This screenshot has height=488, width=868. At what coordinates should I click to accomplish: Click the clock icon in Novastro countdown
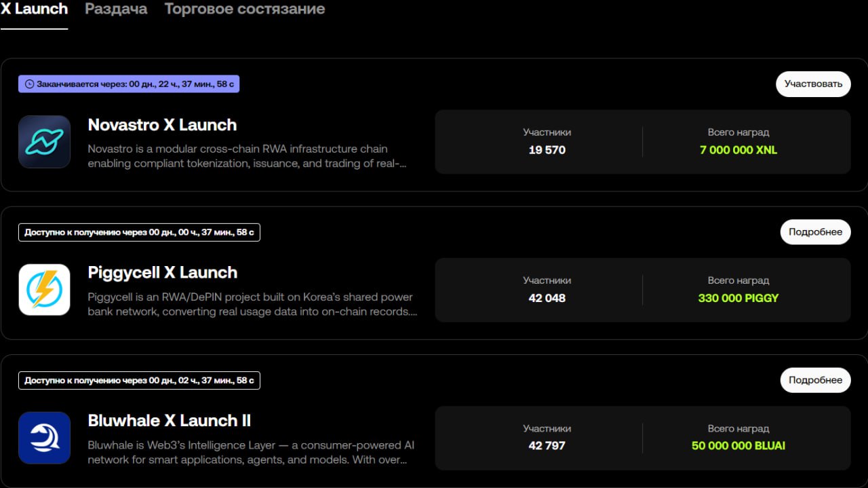tap(29, 84)
